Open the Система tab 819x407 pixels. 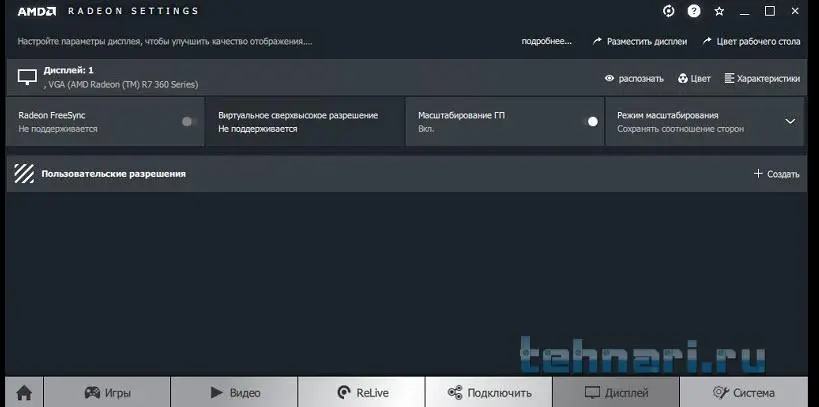tap(743, 392)
